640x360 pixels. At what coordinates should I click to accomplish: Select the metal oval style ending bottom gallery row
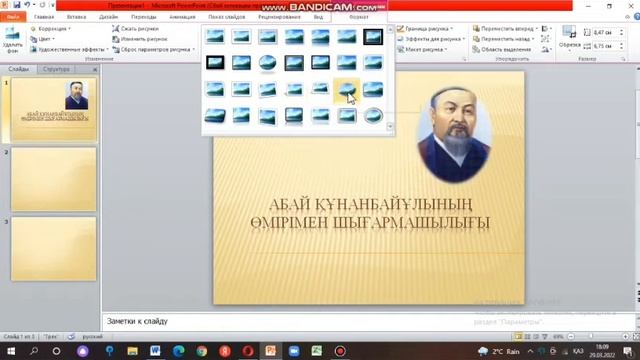tap(373, 116)
